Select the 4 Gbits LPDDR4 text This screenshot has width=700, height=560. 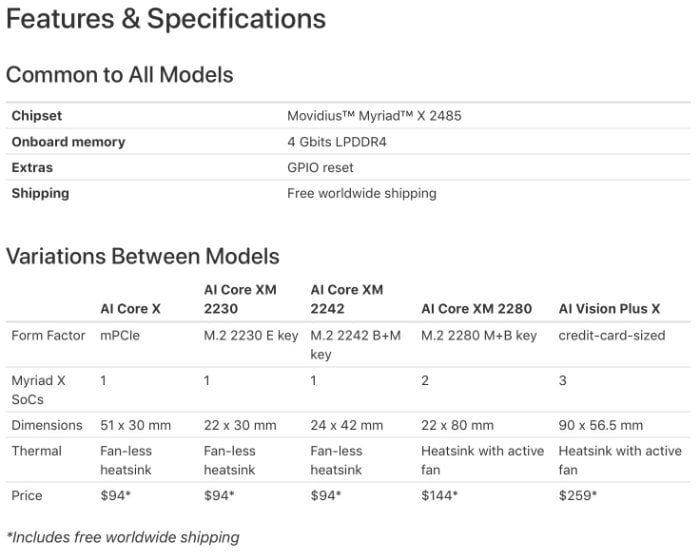pos(337,142)
